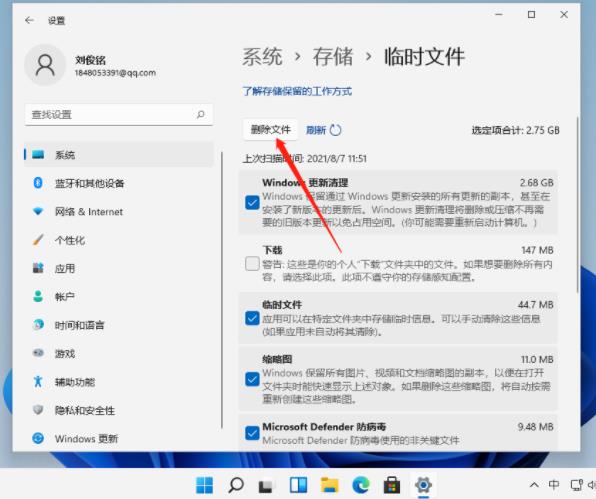596x499 pixels.
Task: Navigate to 系统 in breadcrumb
Action: (x=262, y=57)
